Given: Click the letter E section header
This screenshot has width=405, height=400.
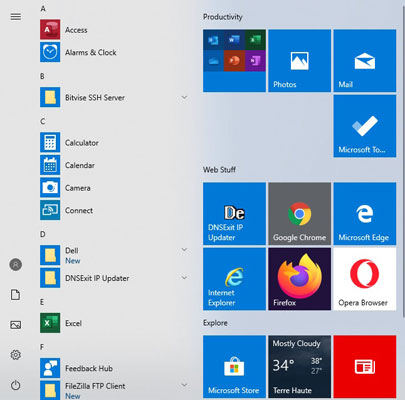Looking at the screenshot, I should [42, 302].
